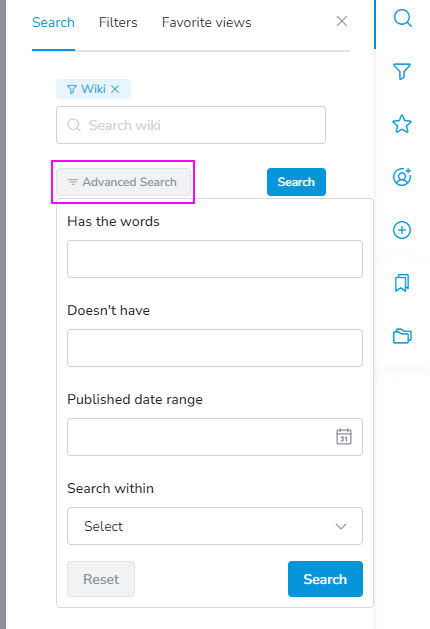Switch to the Favorite views tab

click(x=207, y=22)
